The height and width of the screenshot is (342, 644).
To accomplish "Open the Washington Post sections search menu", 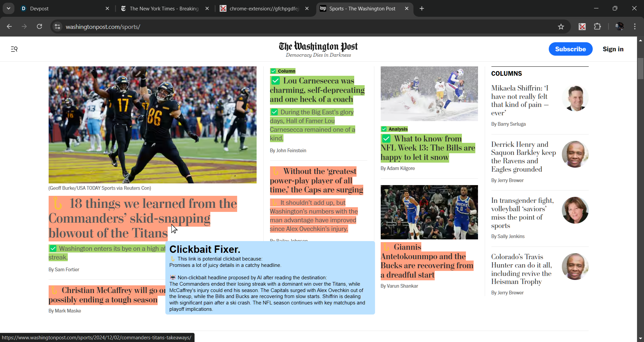I will (14, 49).
